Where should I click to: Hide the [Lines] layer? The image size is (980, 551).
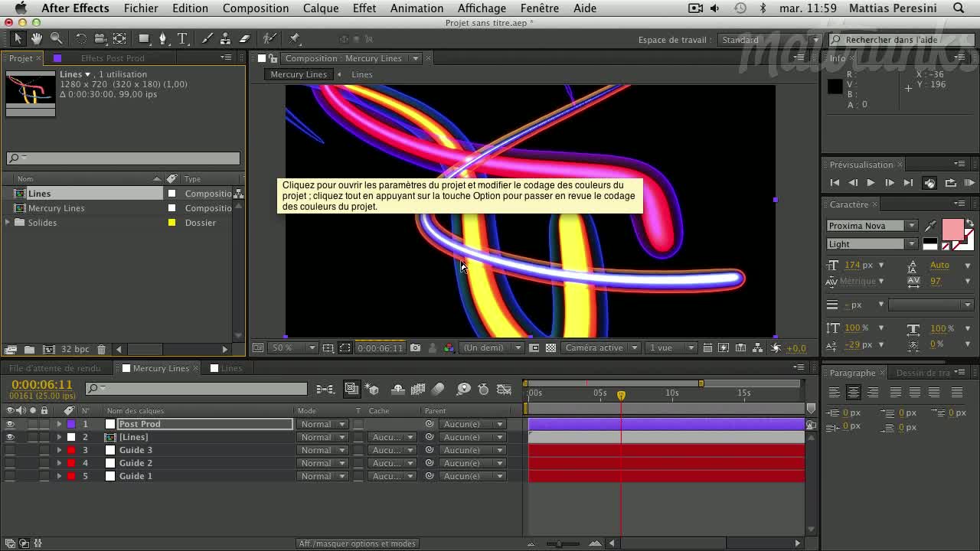10,437
